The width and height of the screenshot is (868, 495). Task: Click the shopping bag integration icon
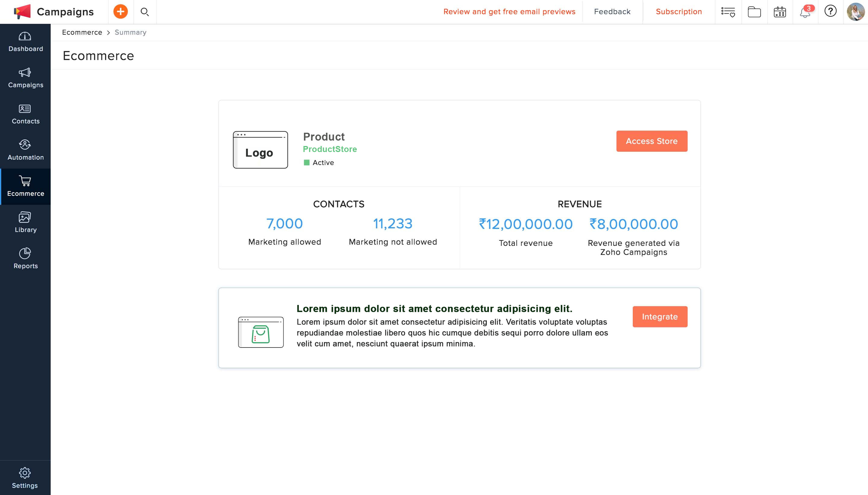(x=261, y=332)
